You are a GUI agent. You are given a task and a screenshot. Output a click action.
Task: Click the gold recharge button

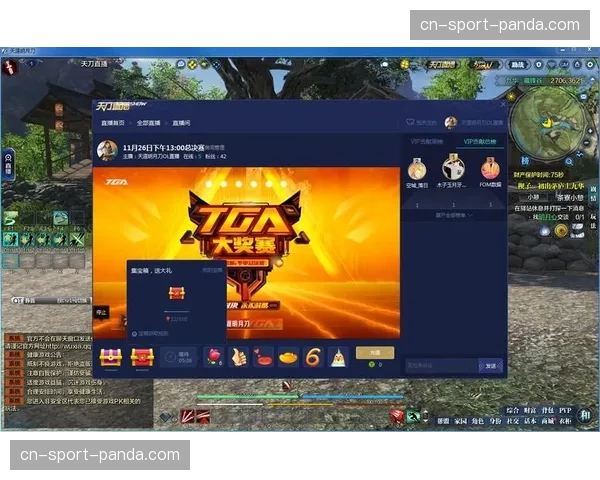click(375, 352)
